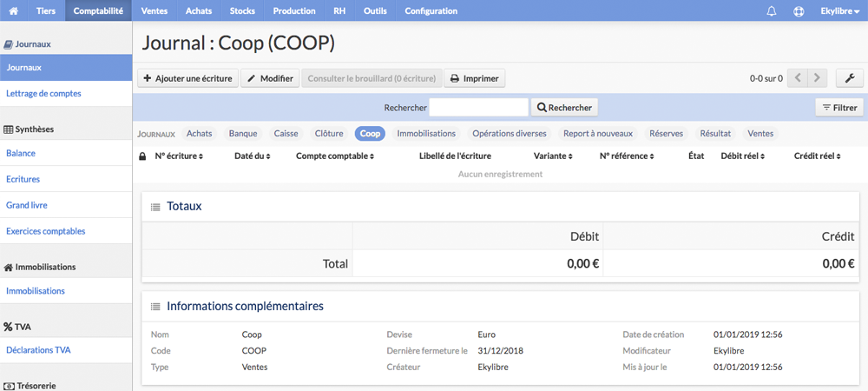Screen dimensions: 868x391
Task: Select the Ventes journal tab
Action: (760, 134)
